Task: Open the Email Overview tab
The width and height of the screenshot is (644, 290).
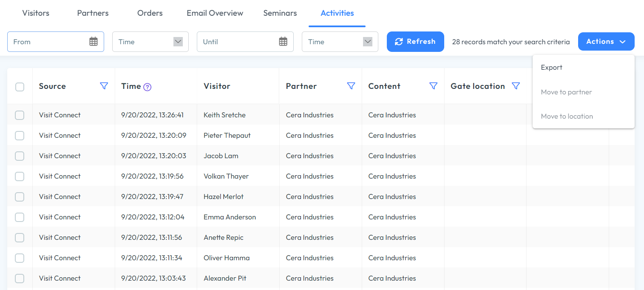Action: [215, 13]
